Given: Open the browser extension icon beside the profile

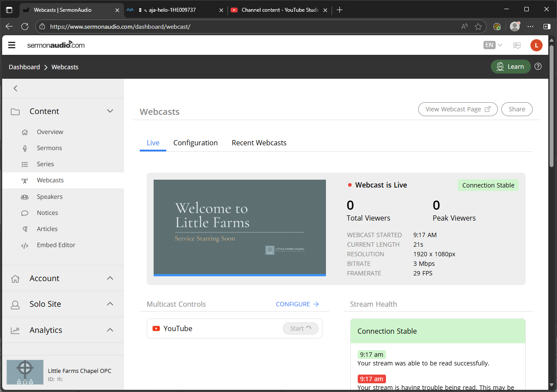Looking at the screenshot, I should click(497, 27).
